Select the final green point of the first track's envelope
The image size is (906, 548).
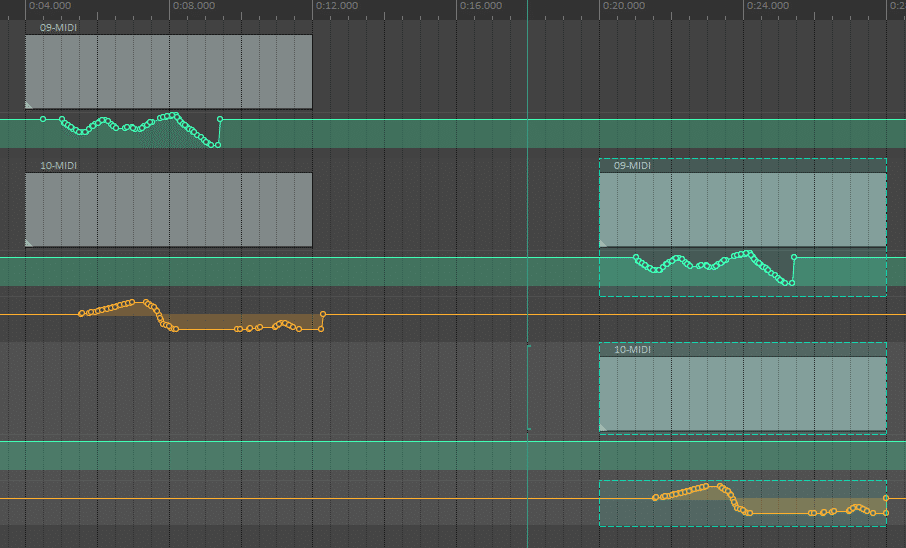220,119
